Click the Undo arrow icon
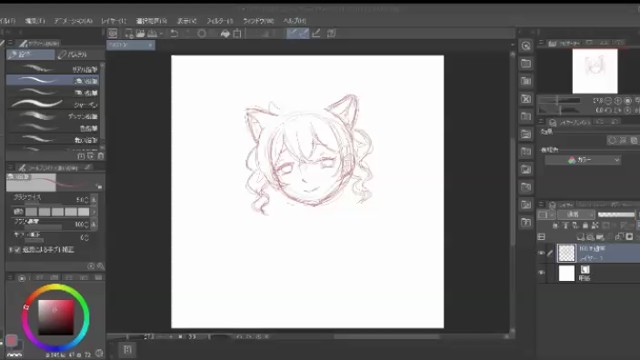Screen dimensions: 640x360 pyautogui.click(x=174, y=33)
